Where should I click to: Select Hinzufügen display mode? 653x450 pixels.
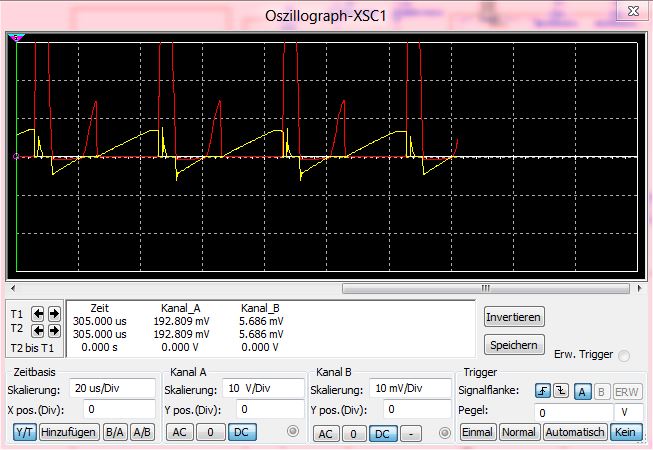click(69, 432)
